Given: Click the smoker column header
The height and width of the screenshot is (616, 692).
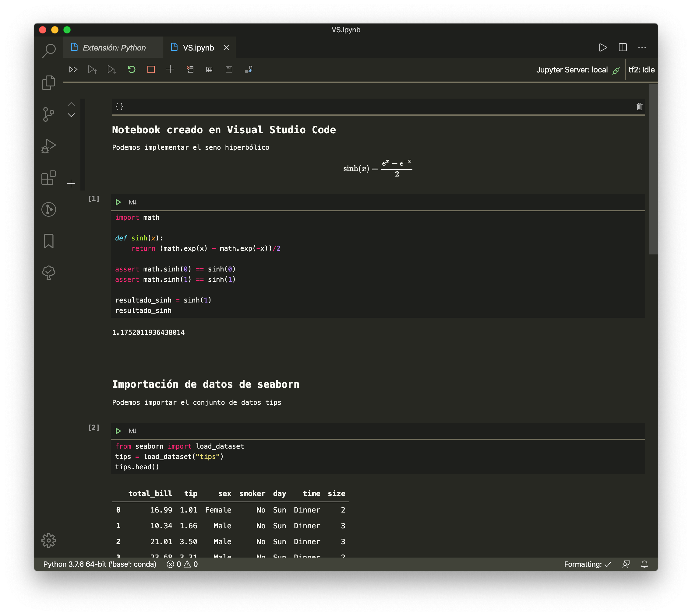Looking at the screenshot, I should [x=252, y=493].
